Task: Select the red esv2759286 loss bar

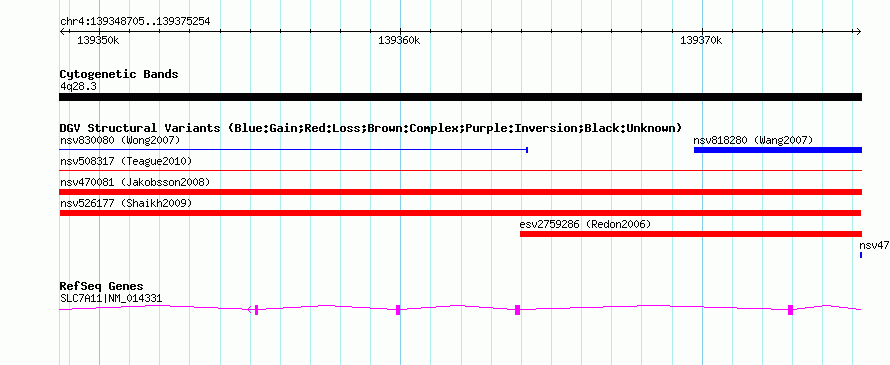Action: [691, 234]
